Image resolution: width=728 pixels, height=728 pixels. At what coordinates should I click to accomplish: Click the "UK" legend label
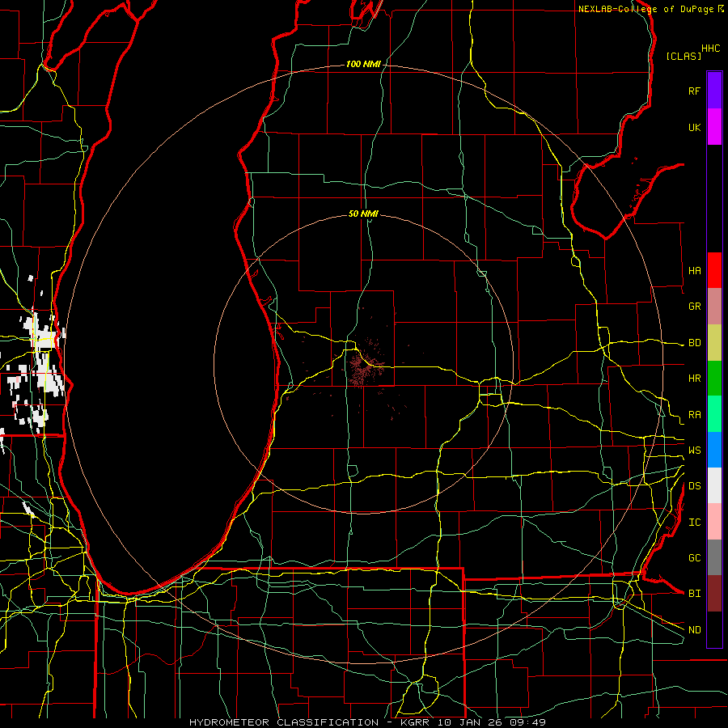click(694, 127)
